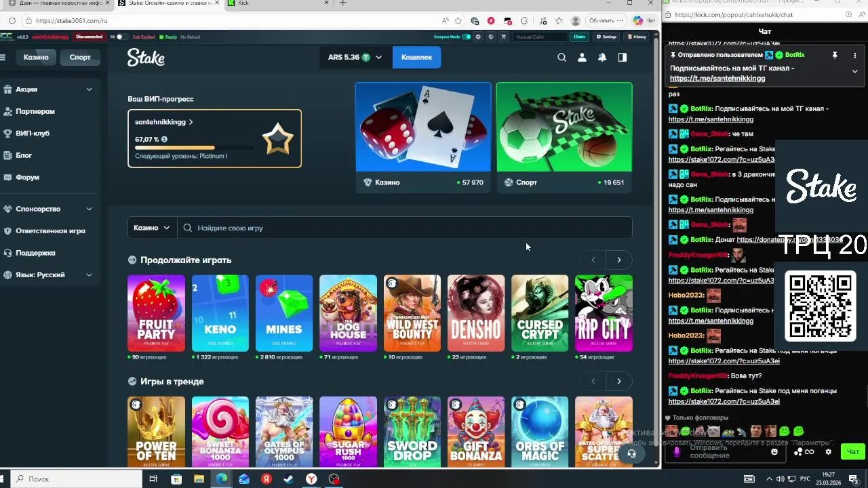Open the Settings button in extension bar
This screenshot has height=488, width=868.
(x=606, y=37)
